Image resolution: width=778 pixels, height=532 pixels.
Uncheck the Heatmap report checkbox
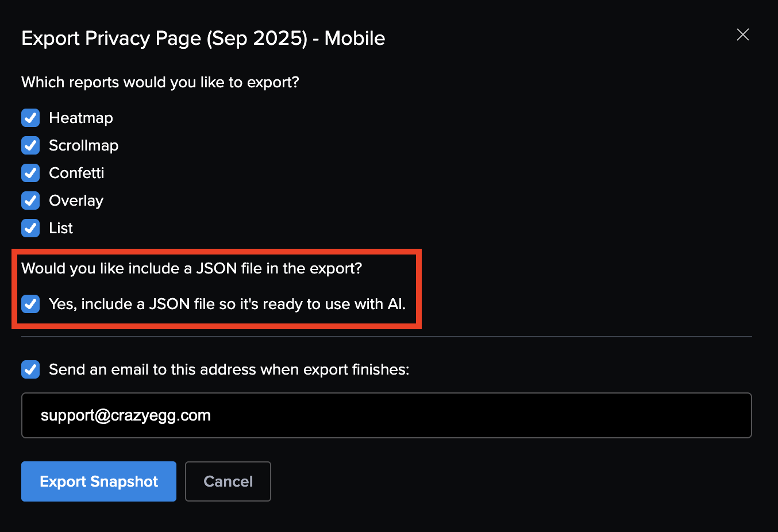pyautogui.click(x=30, y=118)
